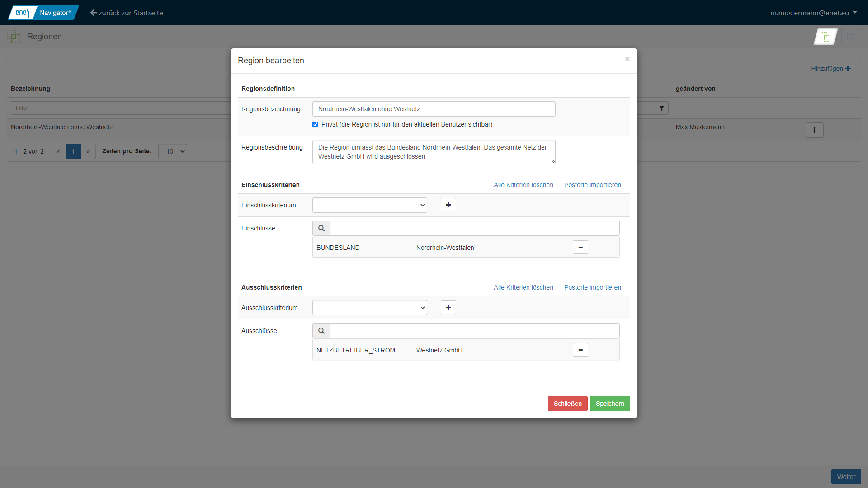
Task: Remove the Westnetz GmbH exclusion entry
Action: point(580,350)
